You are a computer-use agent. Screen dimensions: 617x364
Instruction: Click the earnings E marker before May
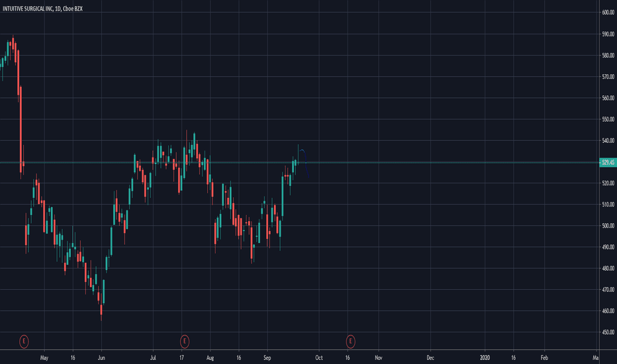click(x=24, y=341)
